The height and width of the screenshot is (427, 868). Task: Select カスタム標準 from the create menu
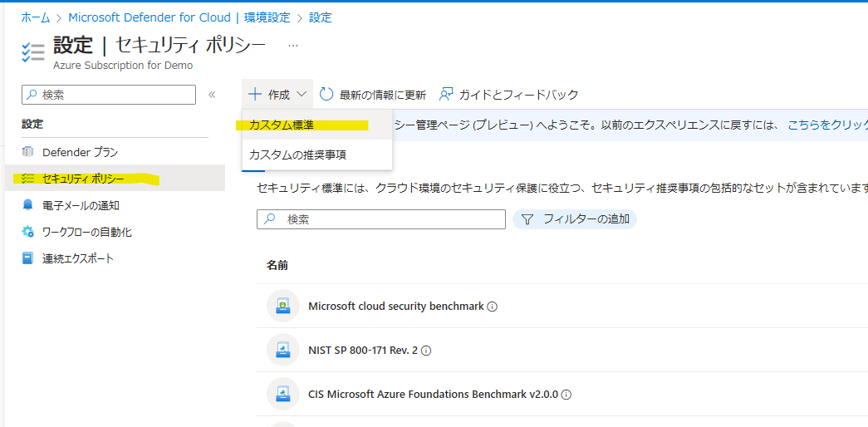pyautogui.click(x=317, y=125)
